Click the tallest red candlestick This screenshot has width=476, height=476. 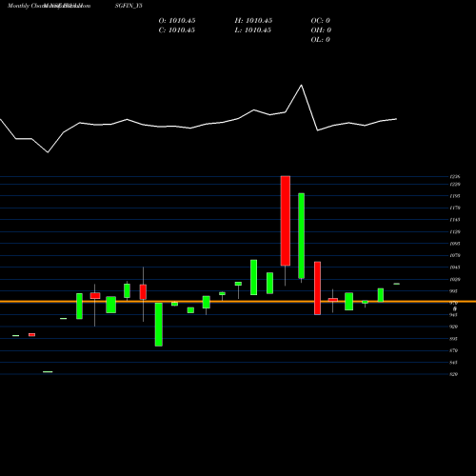[x=286, y=221]
